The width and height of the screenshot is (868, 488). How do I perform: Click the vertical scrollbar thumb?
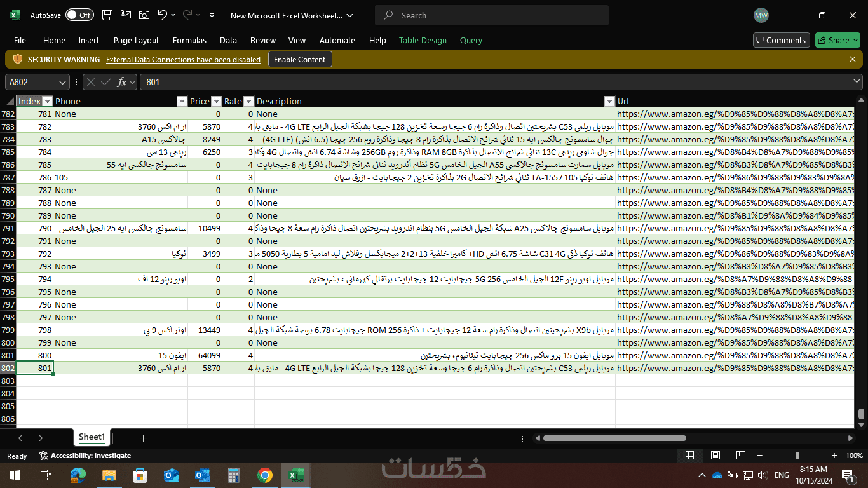click(861, 414)
